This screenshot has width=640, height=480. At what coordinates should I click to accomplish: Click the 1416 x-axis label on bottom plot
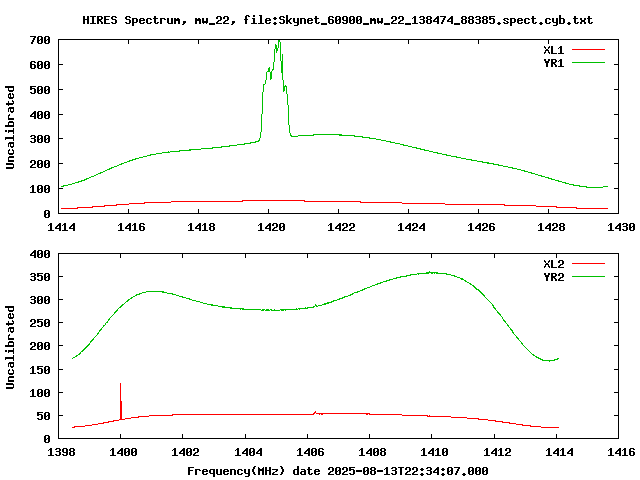pyautogui.click(x=621, y=452)
